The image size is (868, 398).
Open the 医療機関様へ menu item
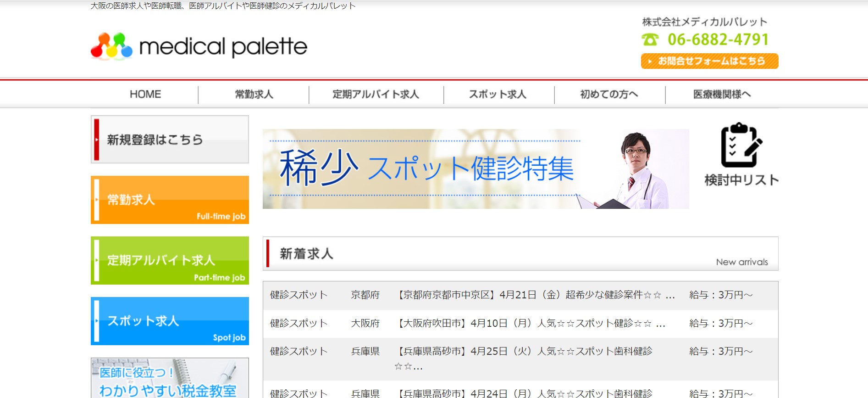coord(722,94)
